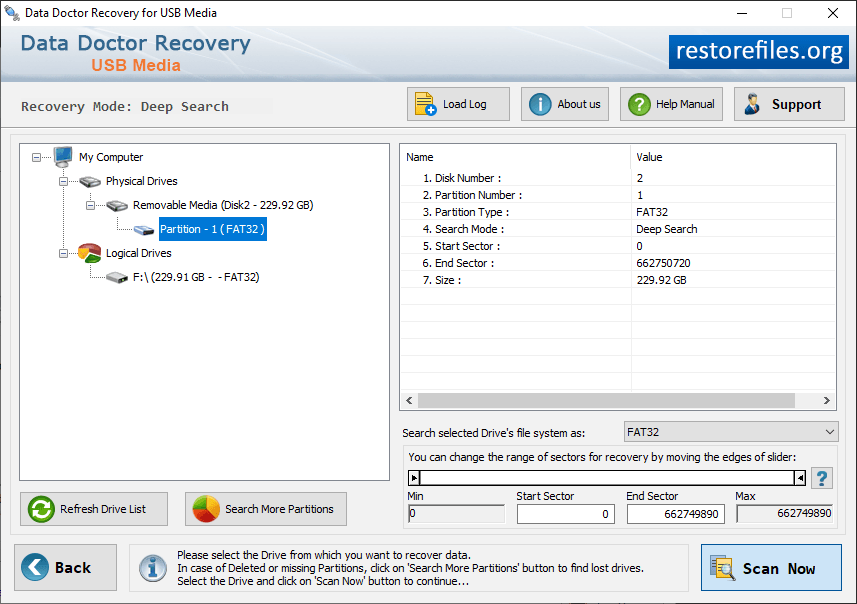Viewport: 857px width, 604px height.
Task: Click the Deep Search value cell
Action: 667,230
